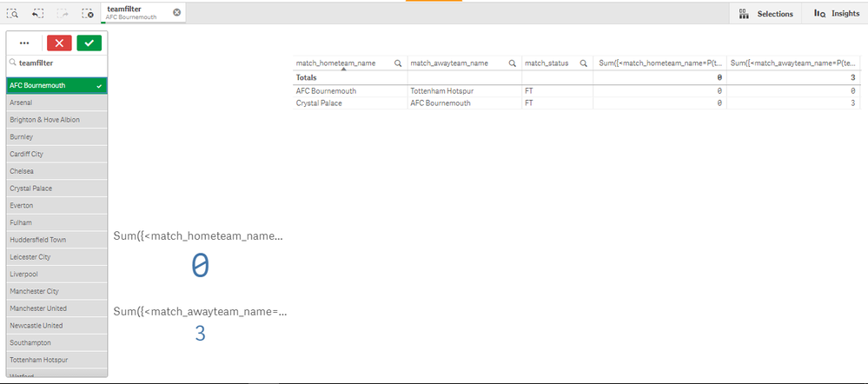This screenshot has height=384, width=868.
Task: Confirm selection with green checkmark
Action: [x=89, y=43]
